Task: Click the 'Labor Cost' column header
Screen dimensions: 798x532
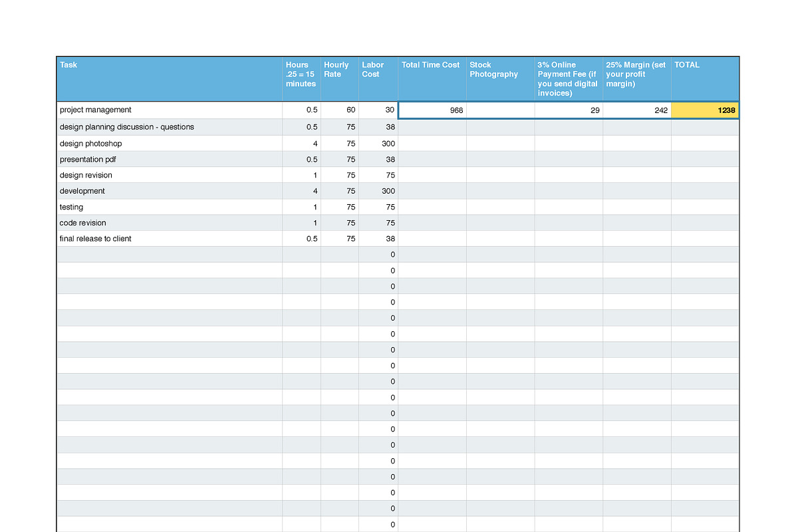Action: click(378, 79)
